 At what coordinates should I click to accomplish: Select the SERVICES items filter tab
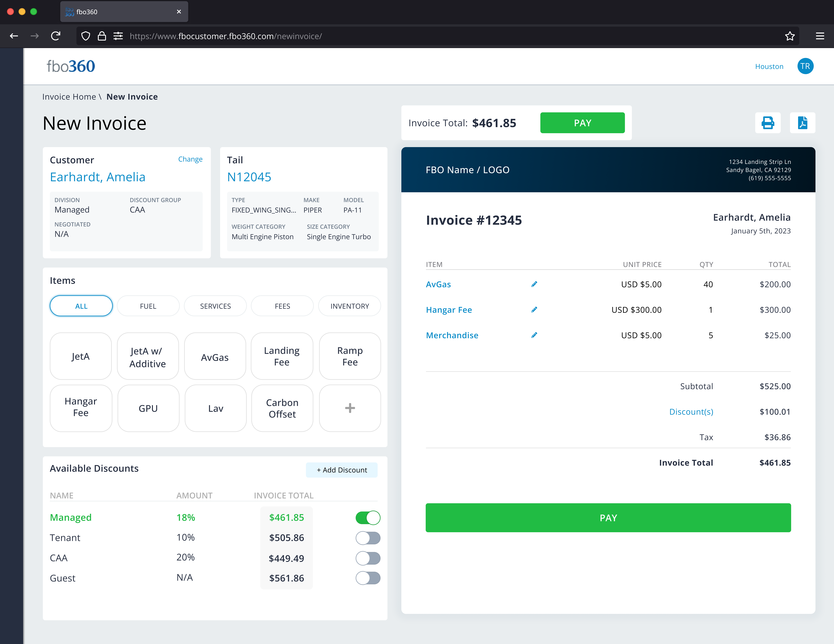tap(215, 306)
